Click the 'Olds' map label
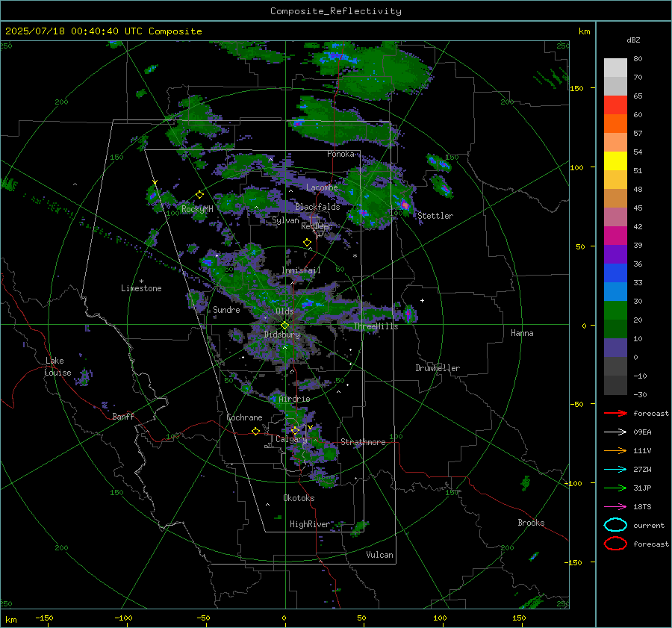672x628 pixels. (284, 311)
